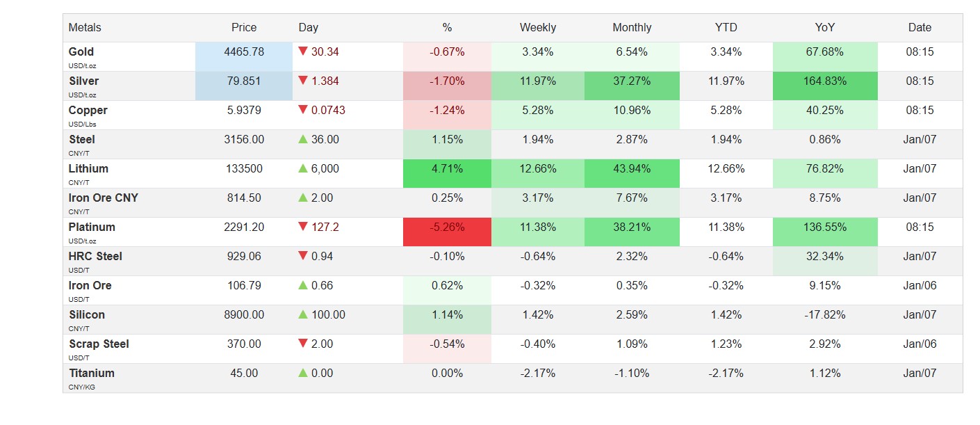Open the Gold commodity link
The width and height of the screenshot is (980, 425).
click(x=81, y=51)
